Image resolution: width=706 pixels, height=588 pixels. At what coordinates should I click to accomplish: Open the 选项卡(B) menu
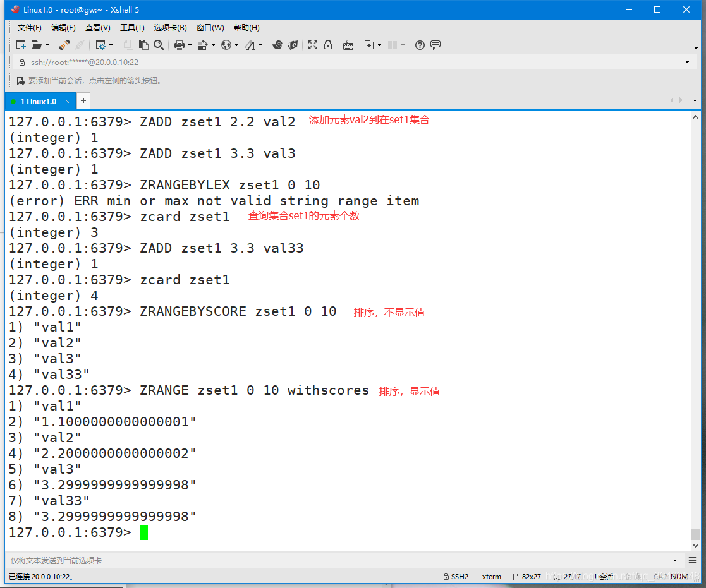pyautogui.click(x=170, y=28)
